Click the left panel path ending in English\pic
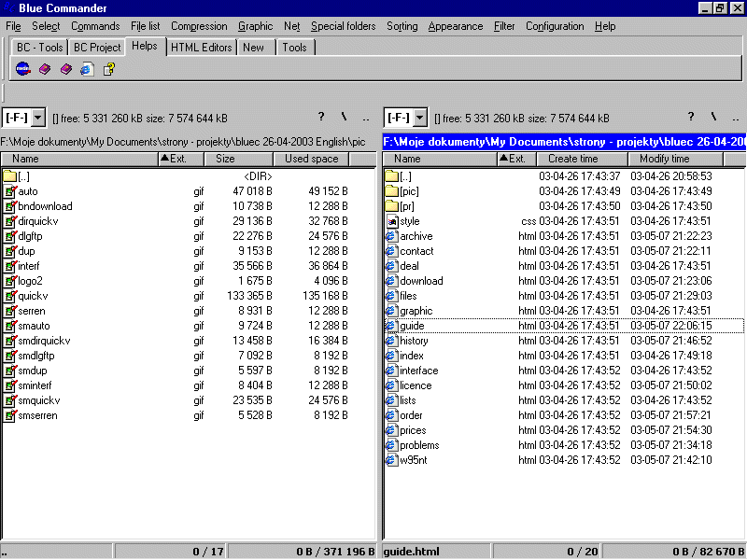747x560 pixels. tap(183, 142)
